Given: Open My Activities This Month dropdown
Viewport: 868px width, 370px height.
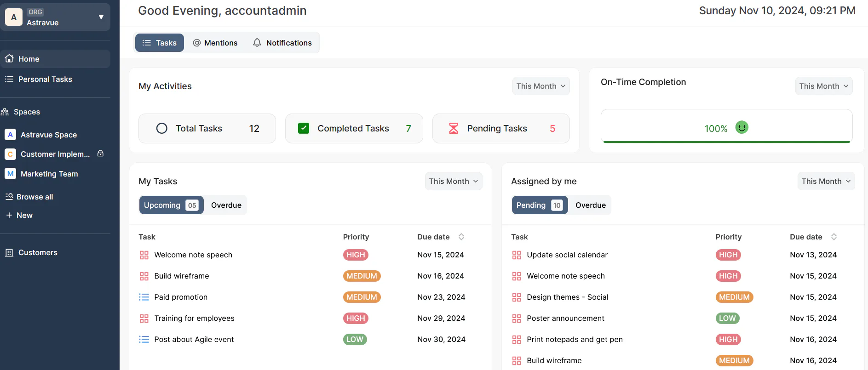Looking at the screenshot, I should click(x=541, y=86).
